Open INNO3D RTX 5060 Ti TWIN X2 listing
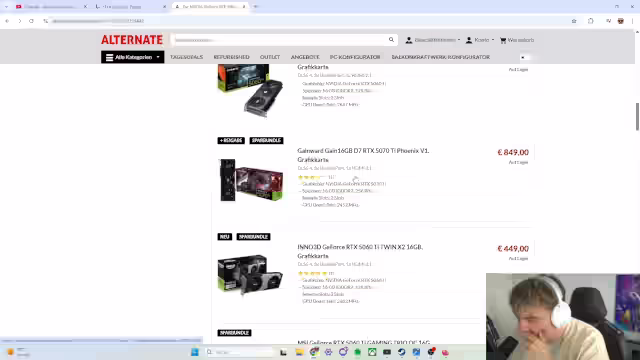 (360, 251)
